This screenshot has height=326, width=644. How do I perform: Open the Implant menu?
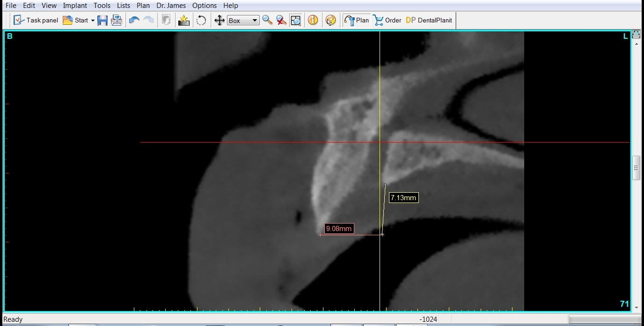click(75, 6)
